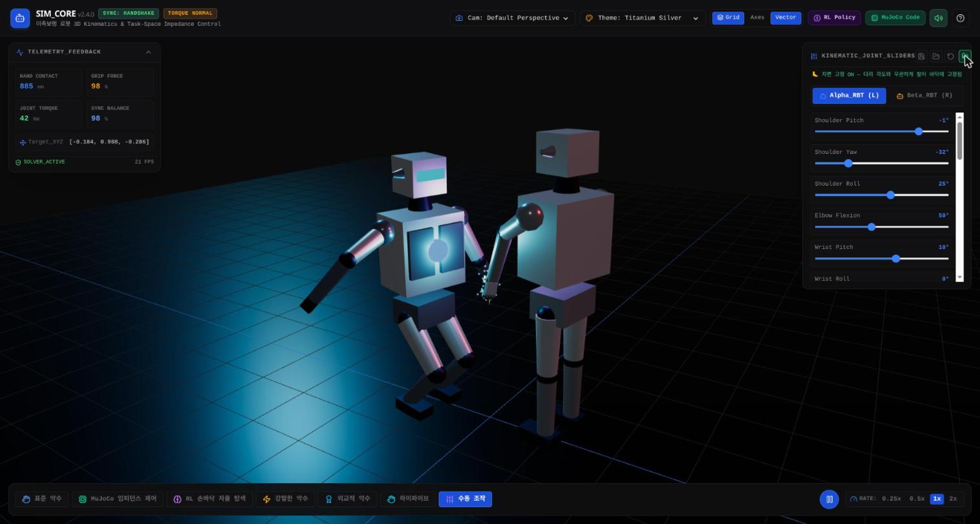The width and height of the screenshot is (980, 524).
Task: Click the KINEMATIC_JOINT_SLIDERS panel title
Action: coord(868,56)
